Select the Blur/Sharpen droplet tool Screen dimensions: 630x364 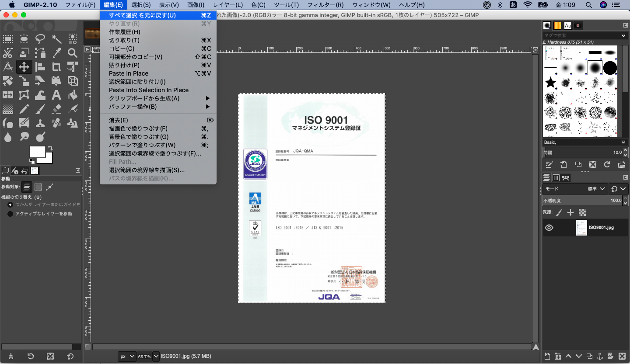click(x=8, y=136)
